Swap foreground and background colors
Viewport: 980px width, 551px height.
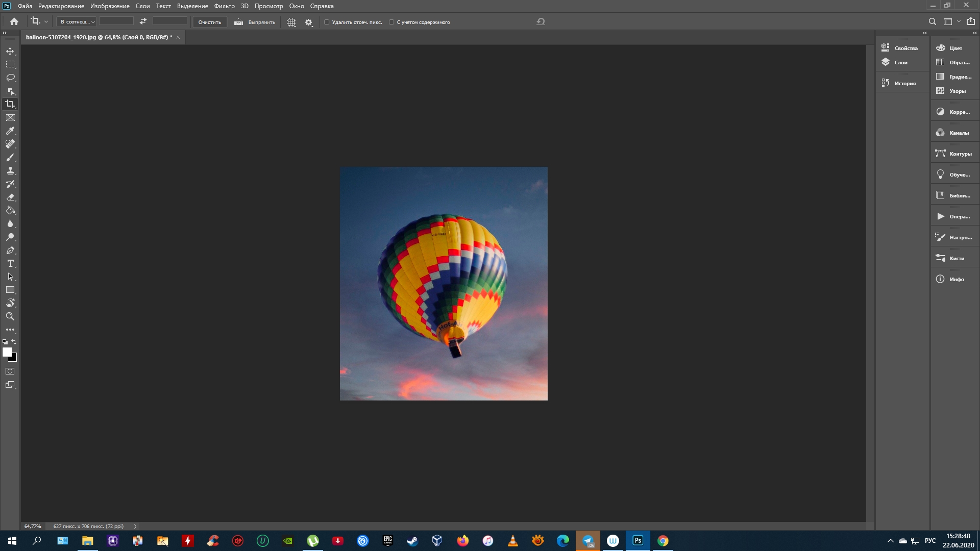click(x=14, y=342)
